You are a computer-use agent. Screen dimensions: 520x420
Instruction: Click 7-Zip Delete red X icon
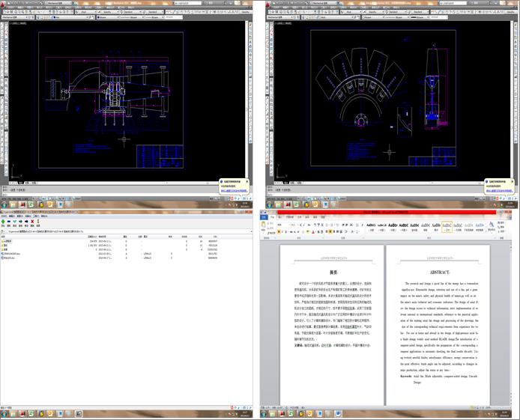tap(32, 222)
